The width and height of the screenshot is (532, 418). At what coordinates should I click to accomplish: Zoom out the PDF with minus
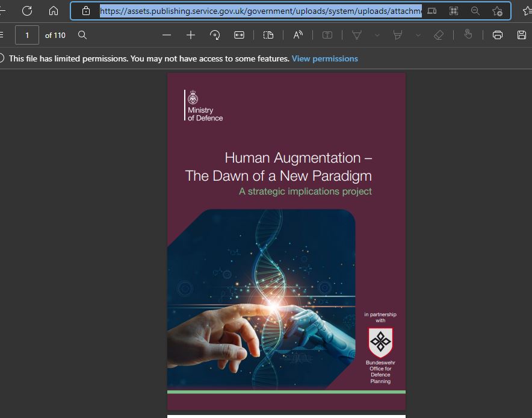point(167,35)
